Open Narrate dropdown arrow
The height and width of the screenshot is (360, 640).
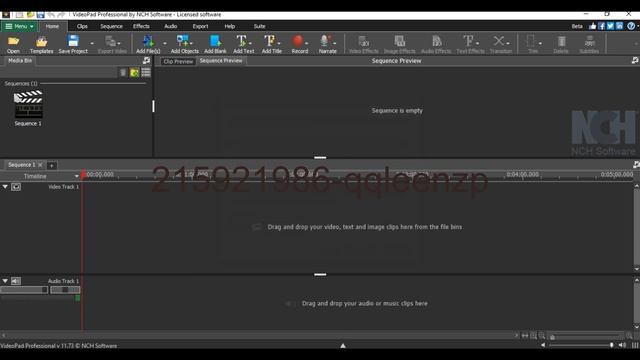pyautogui.click(x=335, y=43)
